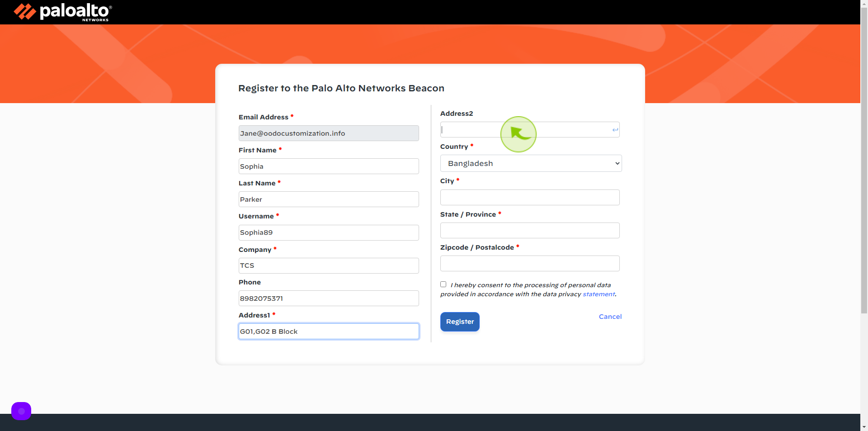The image size is (868, 431).
Task: Open the purple chat widget button
Action: point(21,411)
